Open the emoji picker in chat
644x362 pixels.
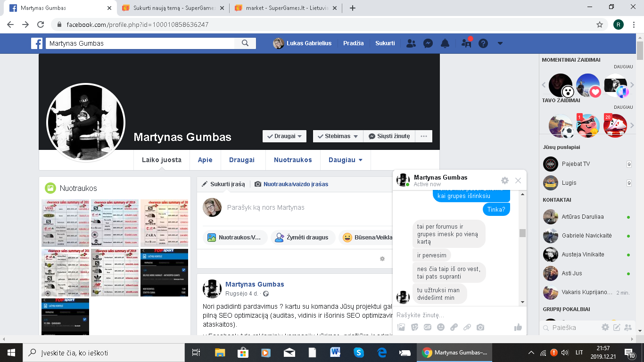[441, 327]
